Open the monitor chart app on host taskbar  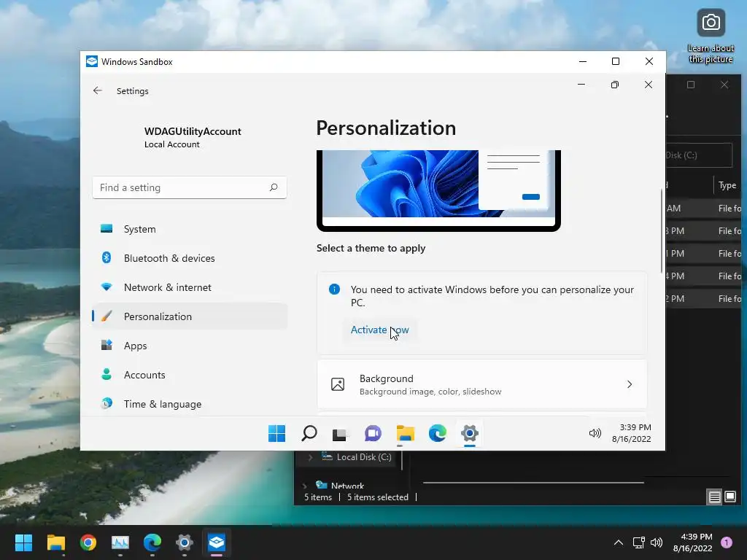tap(120, 542)
